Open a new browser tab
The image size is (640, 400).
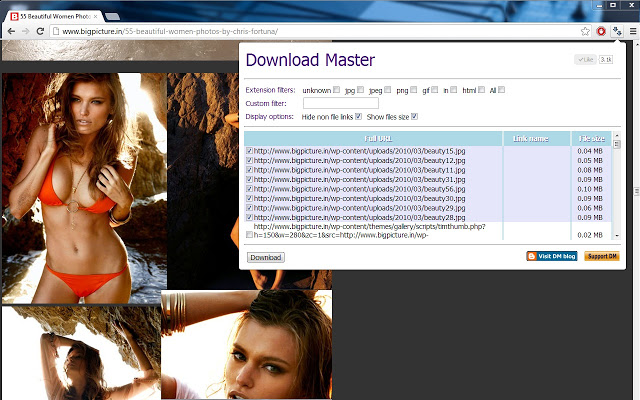[x=112, y=17]
